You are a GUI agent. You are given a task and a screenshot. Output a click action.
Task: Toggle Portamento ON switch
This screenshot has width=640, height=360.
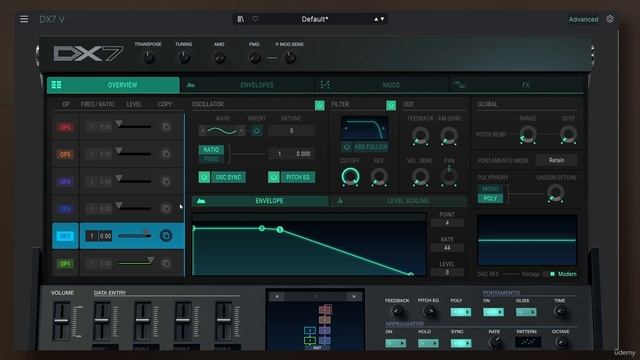pos(493,312)
